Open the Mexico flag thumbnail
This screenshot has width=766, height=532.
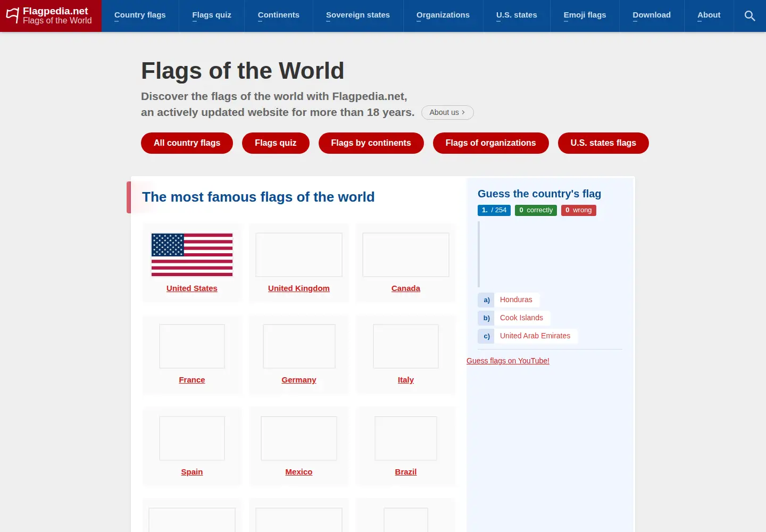pos(299,438)
